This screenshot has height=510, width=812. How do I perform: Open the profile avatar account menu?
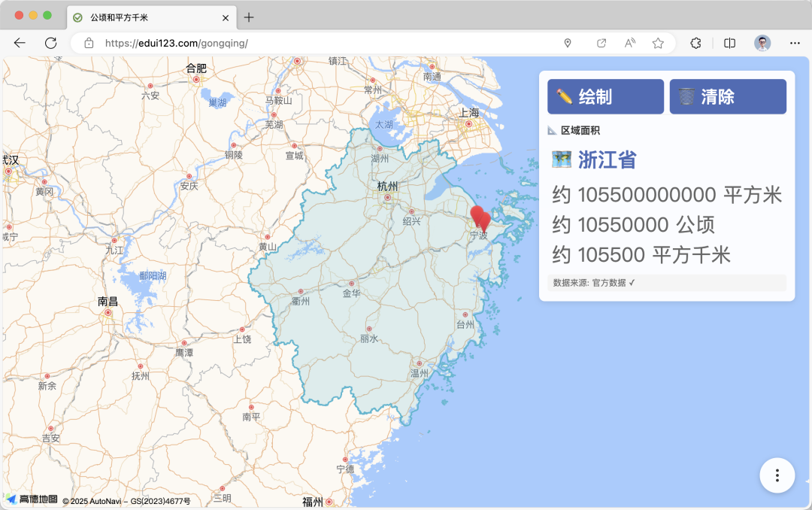[762, 43]
